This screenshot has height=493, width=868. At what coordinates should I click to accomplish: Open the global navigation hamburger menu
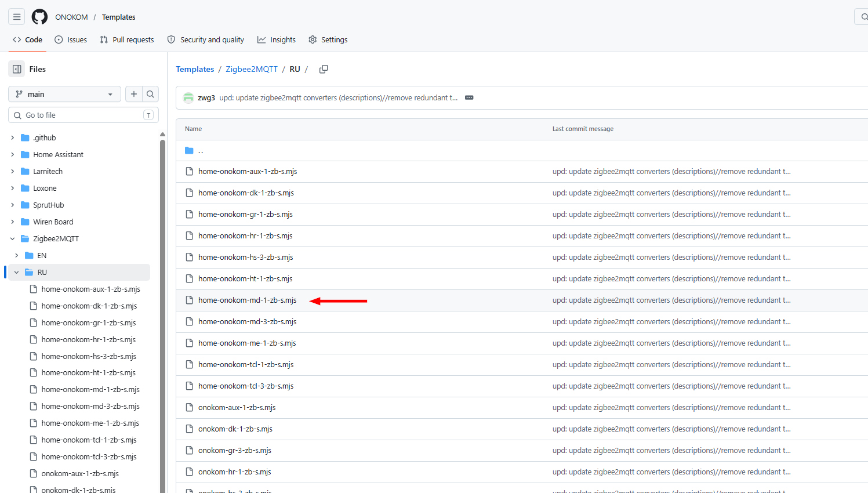pos(17,17)
